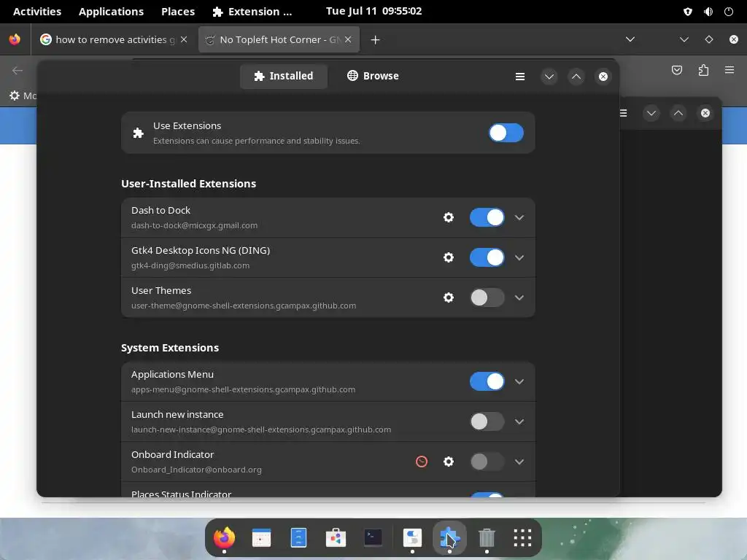Screen dimensions: 747x560
Task: Show applications grid in the dock
Action: tap(522, 537)
